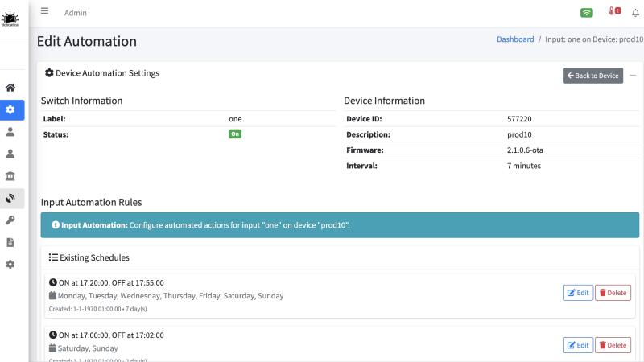
Task: Click the Back to Device button
Action: (x=592, y=75)
